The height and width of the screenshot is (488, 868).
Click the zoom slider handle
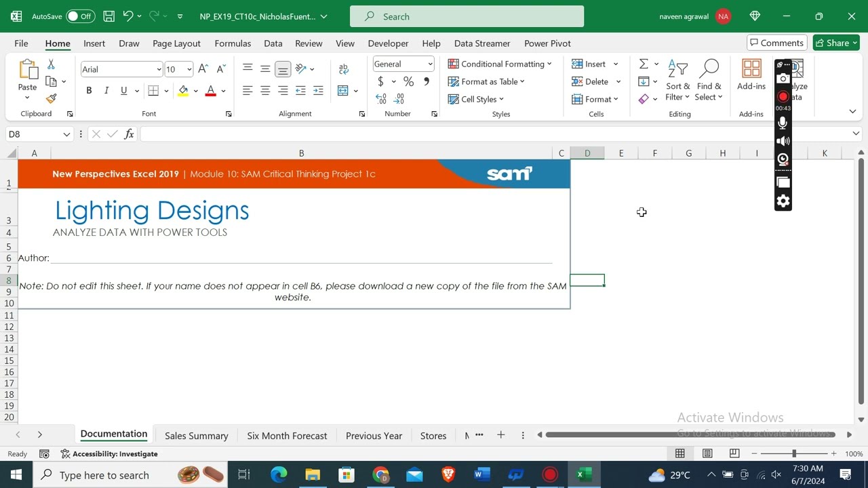794,453
